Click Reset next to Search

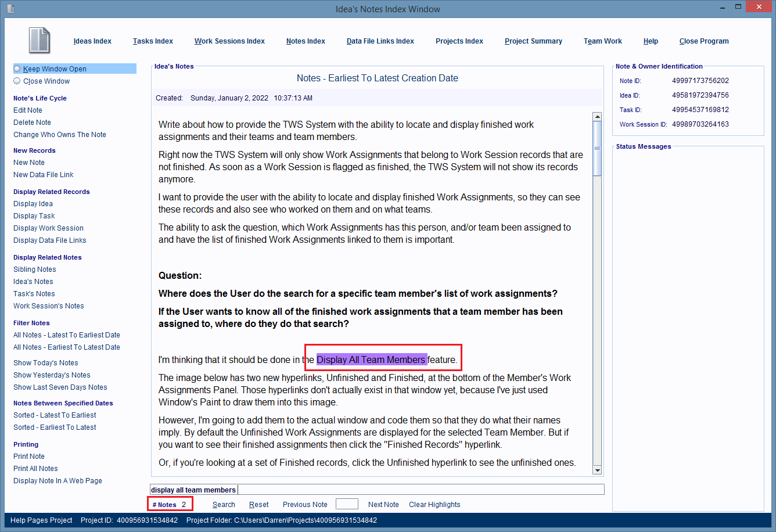(x=258, y=505)
